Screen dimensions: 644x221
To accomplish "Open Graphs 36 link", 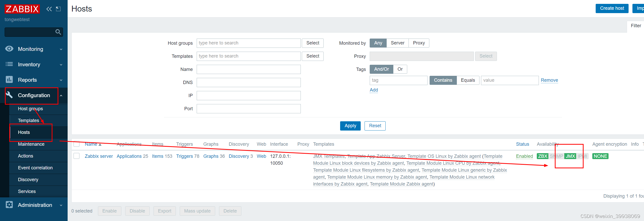I will (211, 156).
